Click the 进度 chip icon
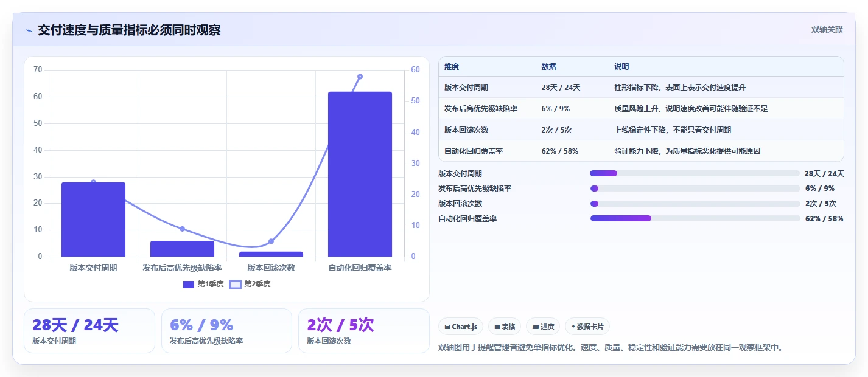 tap(536, 327)
